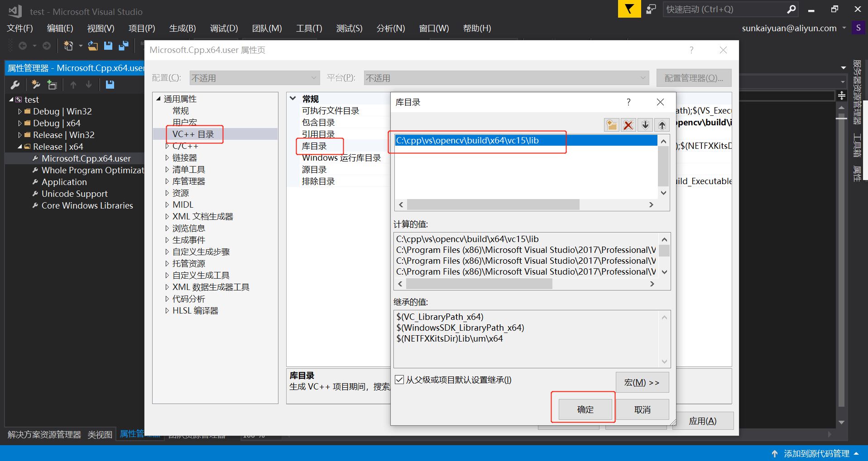Click the user account avatar S icon
Screen dimensions: 868x461
point(858,28)
